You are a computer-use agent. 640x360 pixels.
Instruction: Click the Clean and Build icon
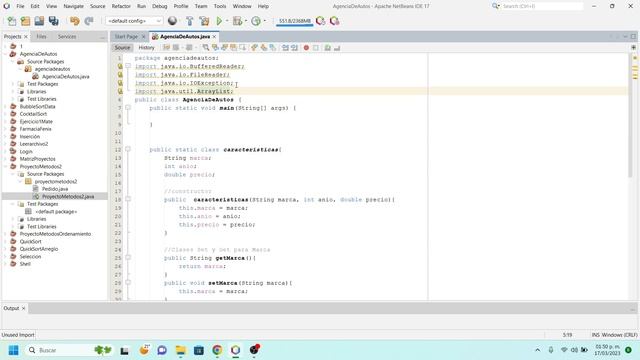click(x=204, y=21)
